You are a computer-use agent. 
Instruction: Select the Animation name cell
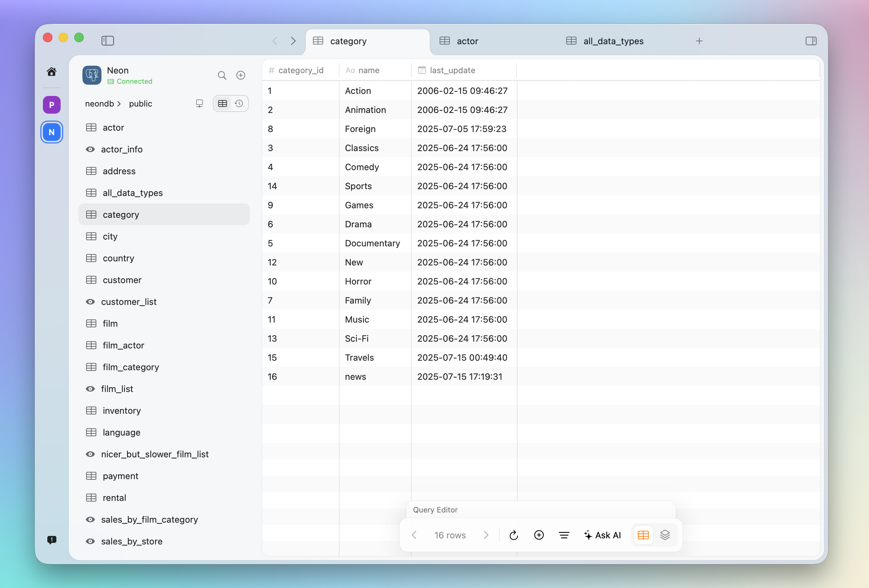375,110
